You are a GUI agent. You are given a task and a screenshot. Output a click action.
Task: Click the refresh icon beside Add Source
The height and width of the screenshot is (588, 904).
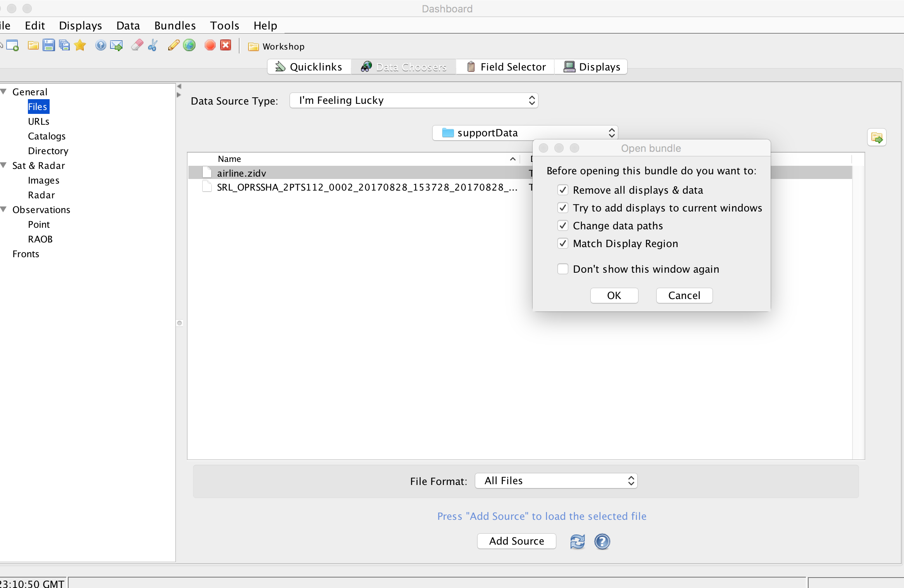577,541
